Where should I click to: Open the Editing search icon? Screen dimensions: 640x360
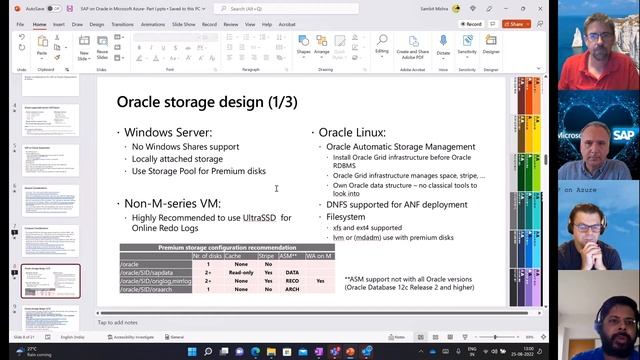[x=382, y=40]
